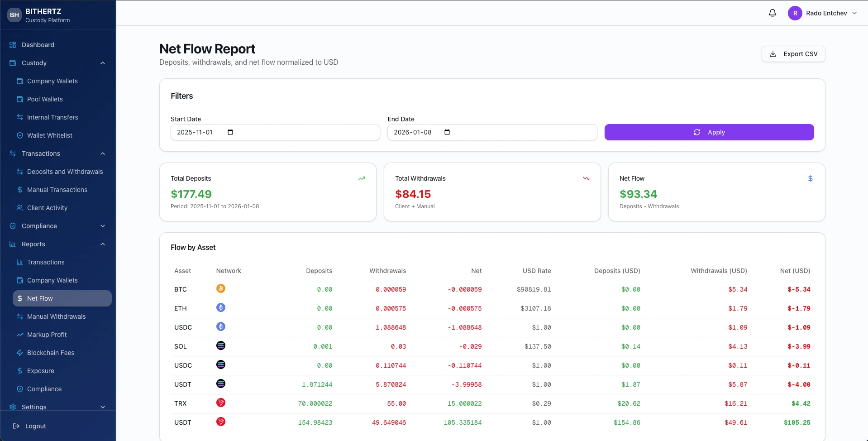Click the Bitcoin icon in the BTC row
The width and height of the screenshot is (868, 441).
tap(221, 288)
